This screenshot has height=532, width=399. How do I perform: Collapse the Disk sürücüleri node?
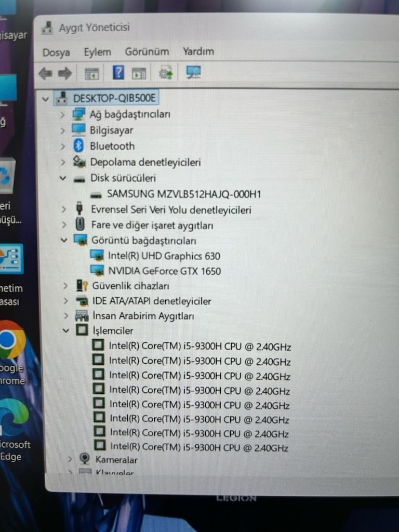63,178
